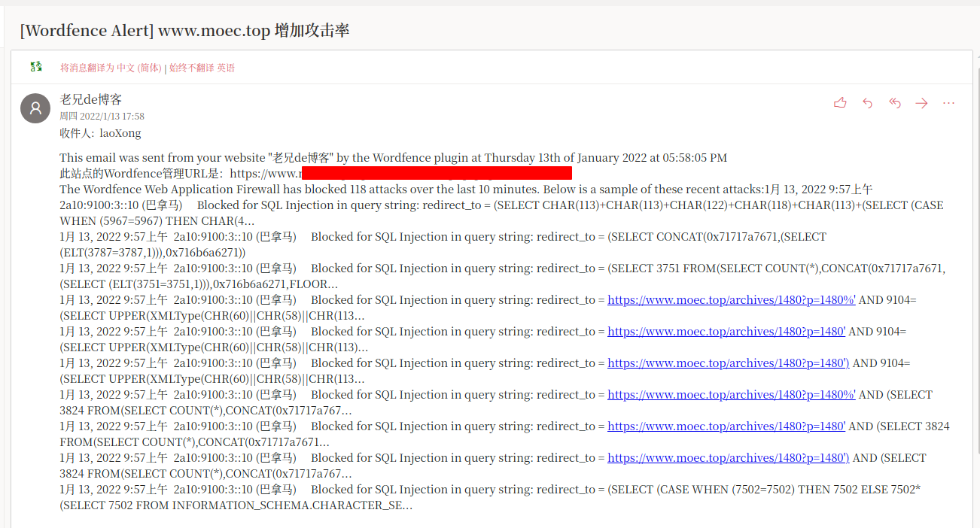Select 始终不翻译 英语 option
This screenshot has height=528, width=980.
pos(202,68)
